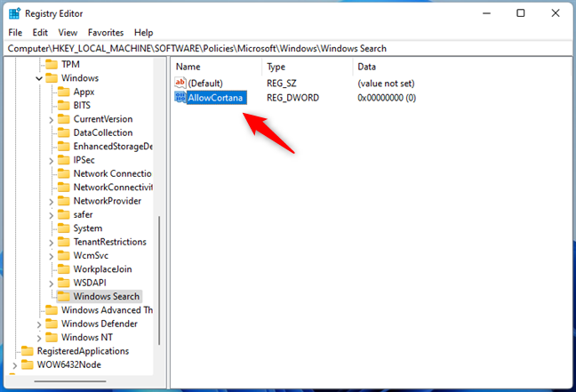Maximize the Registry Editor window
Image resolution: width=576 pixels, height=392 pixels.
(x=521, y=13)
